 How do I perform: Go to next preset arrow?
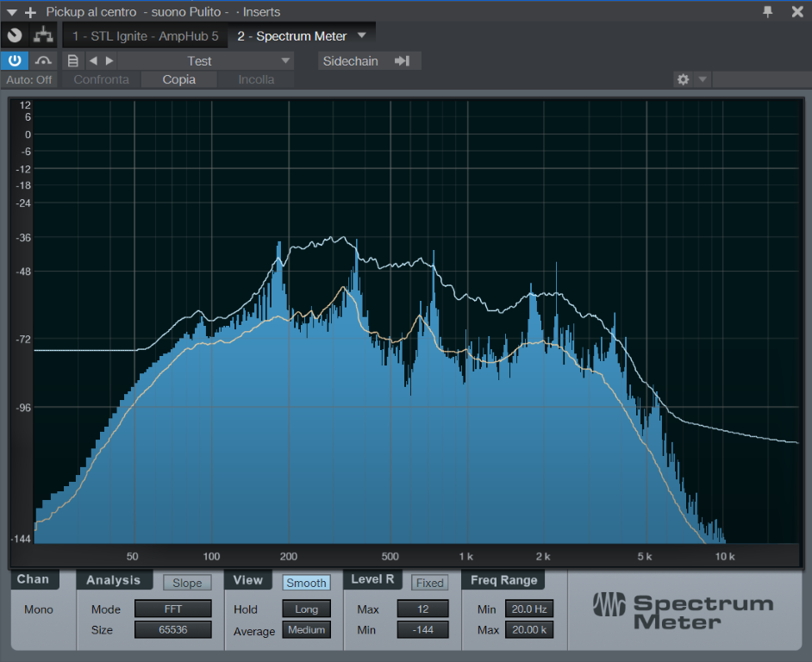point(109,60)
